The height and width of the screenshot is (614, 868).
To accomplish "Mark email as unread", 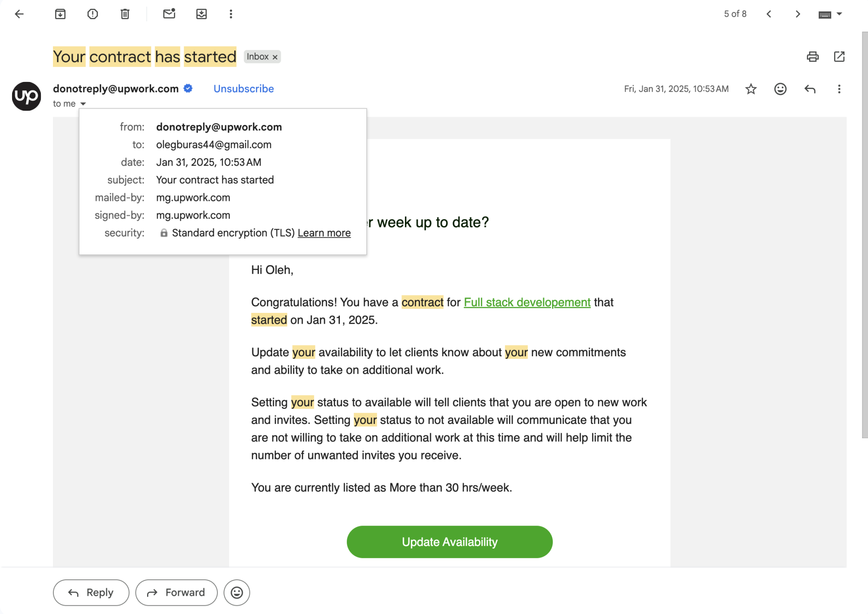I will 169,14.
